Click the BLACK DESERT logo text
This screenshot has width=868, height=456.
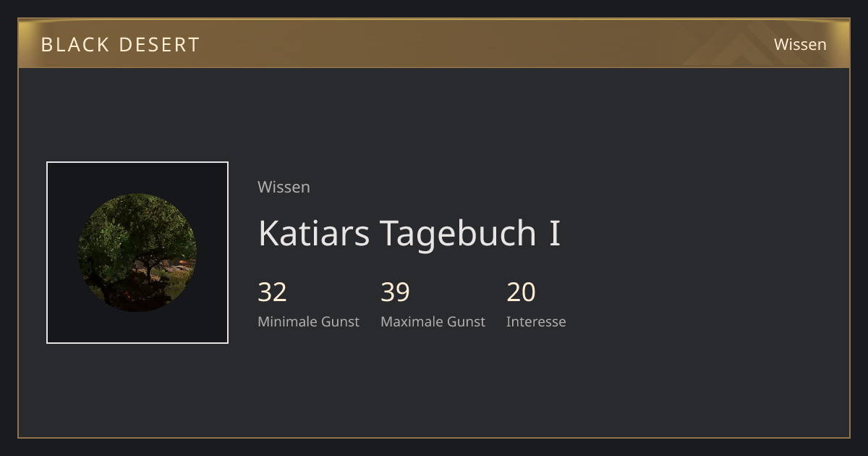click(120, 44)
